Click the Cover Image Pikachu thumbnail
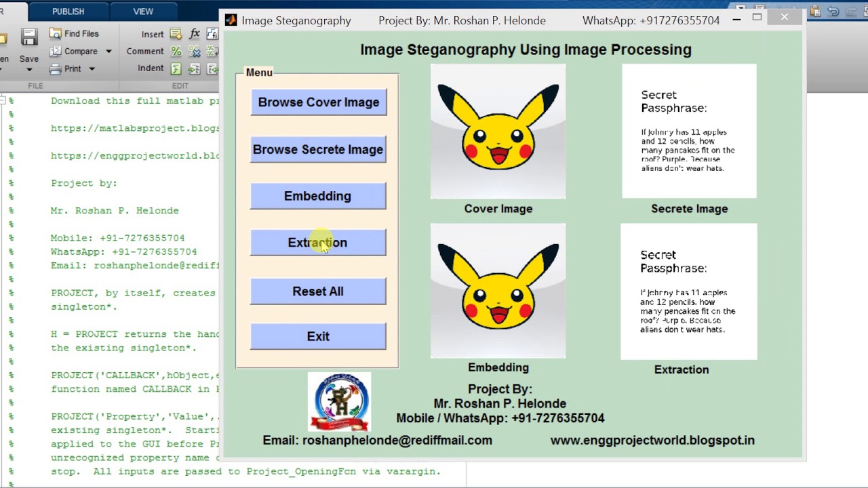 tap(498, 131)
